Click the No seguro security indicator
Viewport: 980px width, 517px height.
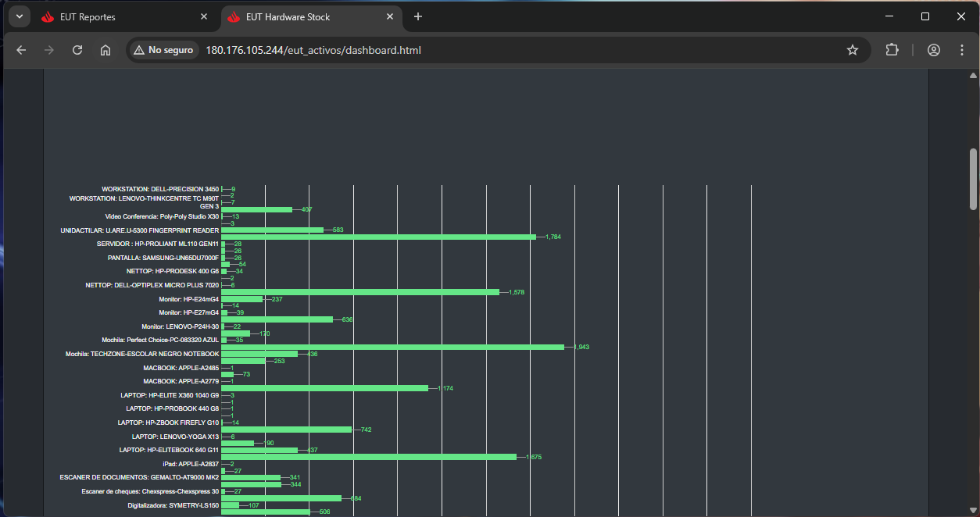point(163,50)
